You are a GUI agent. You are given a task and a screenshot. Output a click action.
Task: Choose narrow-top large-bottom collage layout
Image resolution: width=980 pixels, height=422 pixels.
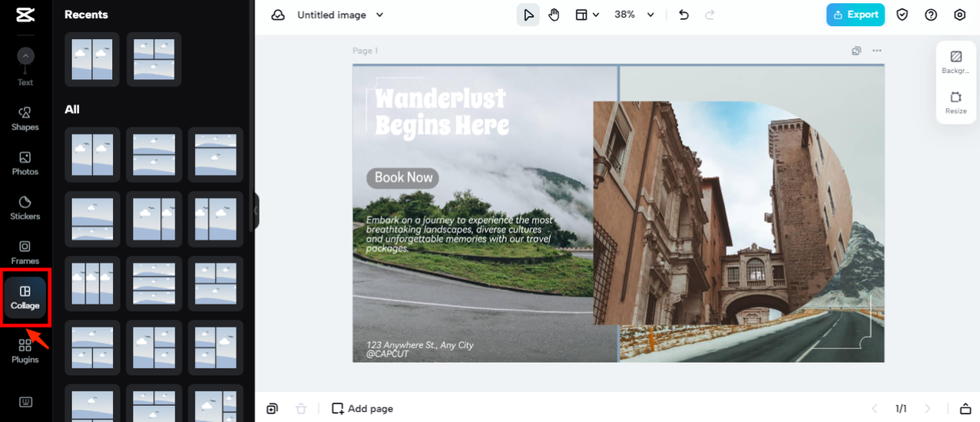click(x=216, y=154)
